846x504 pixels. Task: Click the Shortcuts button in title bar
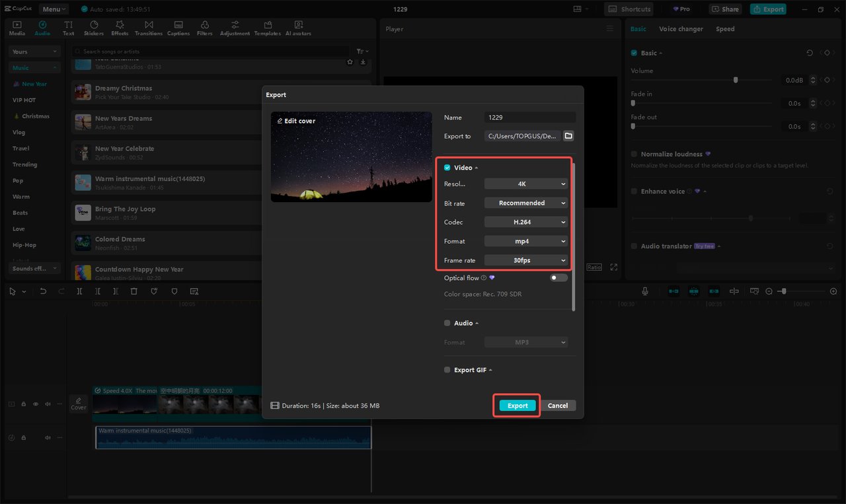tap(629, 9)
